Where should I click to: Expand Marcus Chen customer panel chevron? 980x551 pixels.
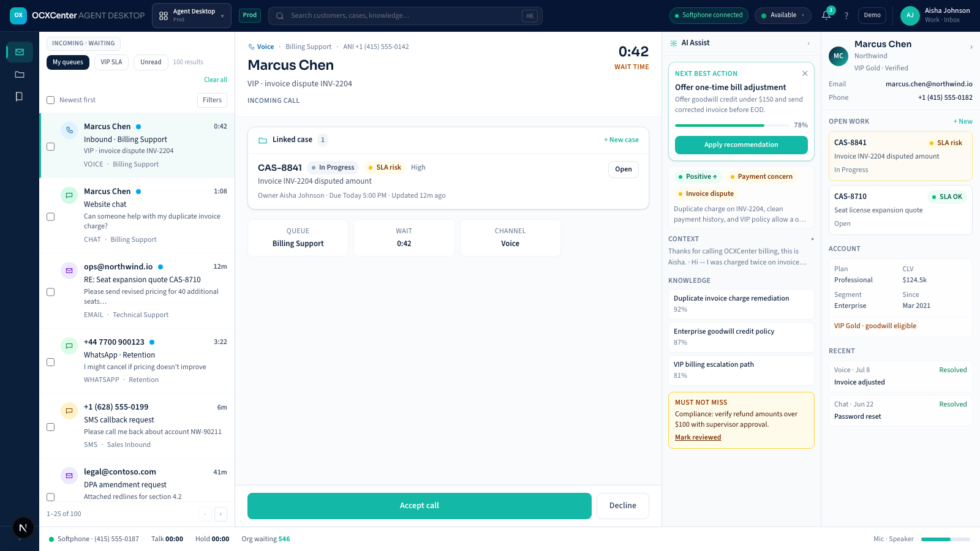(x=971, y=47)
